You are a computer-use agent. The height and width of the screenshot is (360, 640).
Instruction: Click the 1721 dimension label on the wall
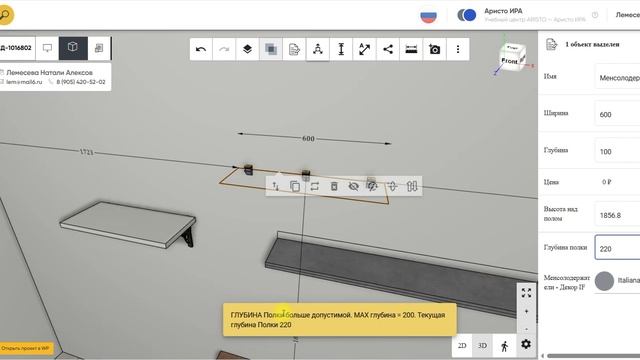(x=86, y=152)
